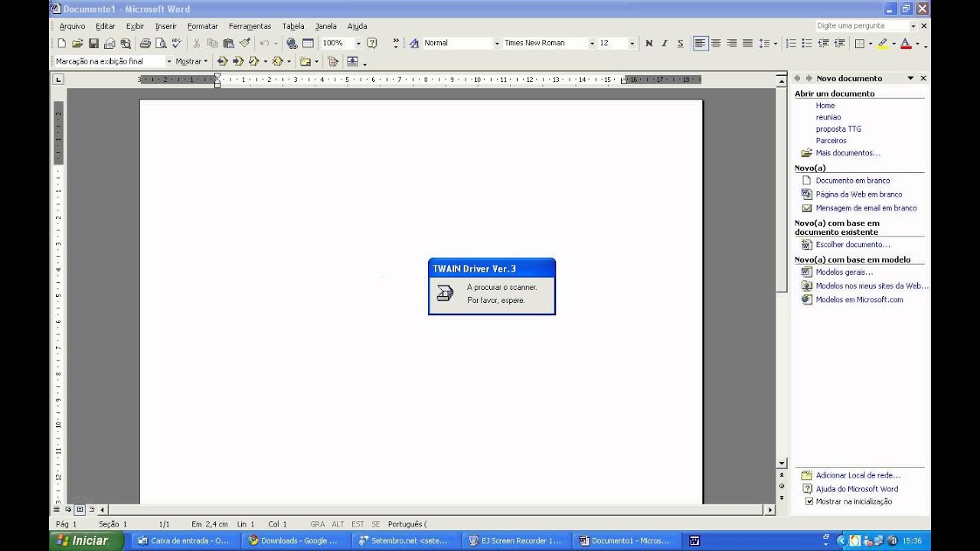
Task: Go to the previous change in the Reviewing toolbar
Action: tap(223, 61)
